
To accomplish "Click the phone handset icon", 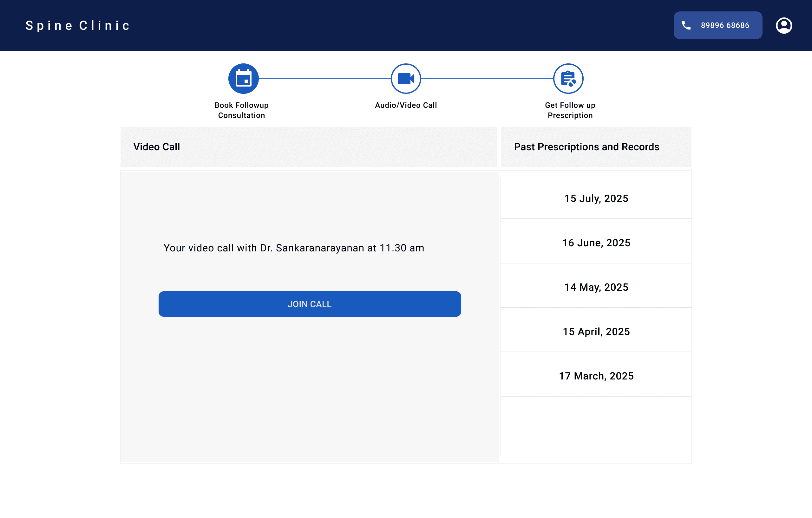I will click(x=686, y=26).
